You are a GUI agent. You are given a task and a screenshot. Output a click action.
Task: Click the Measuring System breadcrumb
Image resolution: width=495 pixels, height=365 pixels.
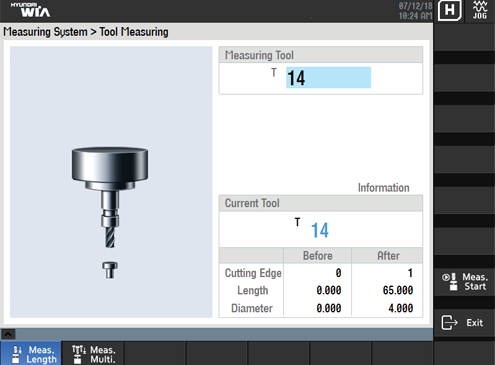click(x=45, y=32)
